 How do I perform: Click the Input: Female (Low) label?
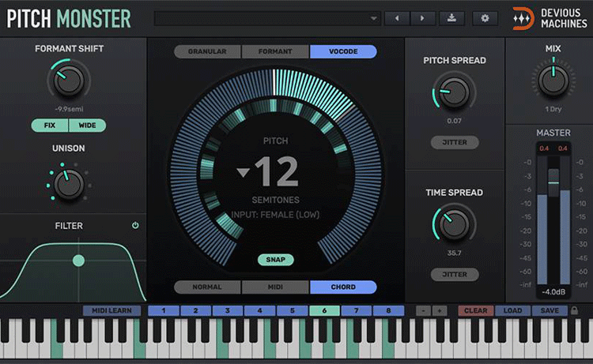tap(275, 215)
